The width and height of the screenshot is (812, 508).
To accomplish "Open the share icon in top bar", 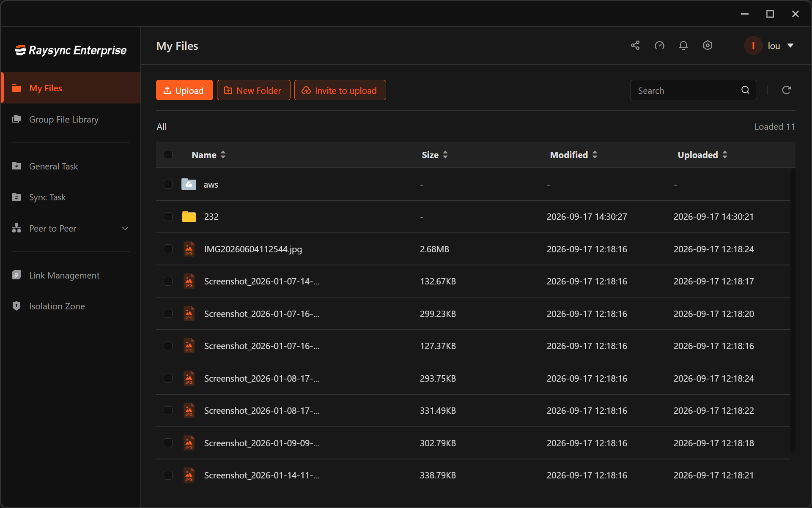I will click(635, 46).
